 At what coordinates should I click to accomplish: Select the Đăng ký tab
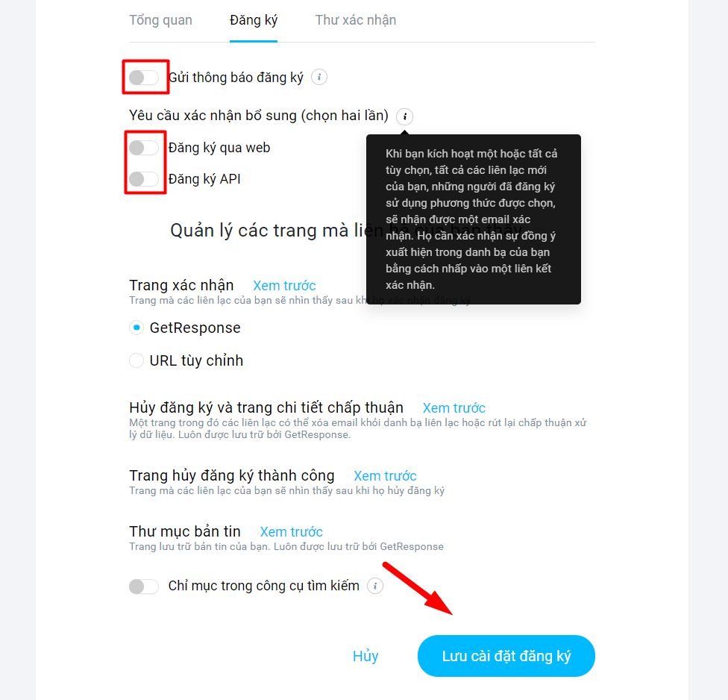254,20
